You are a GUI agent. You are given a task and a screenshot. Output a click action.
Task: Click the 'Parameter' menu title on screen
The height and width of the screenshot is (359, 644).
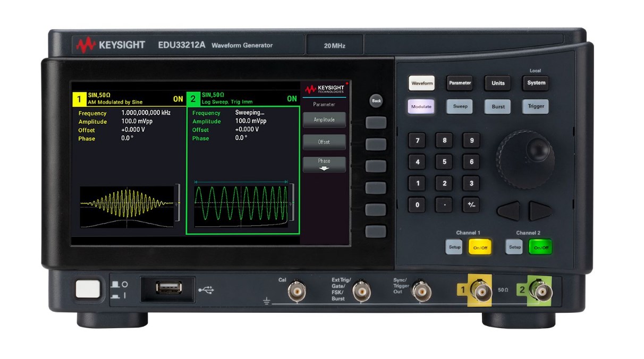tap(324, 105)
